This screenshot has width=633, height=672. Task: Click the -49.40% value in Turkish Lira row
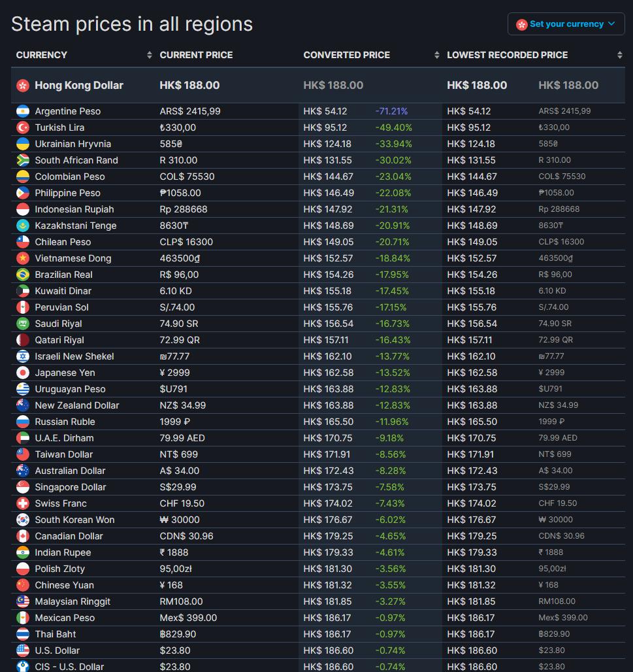pos(394,127)
